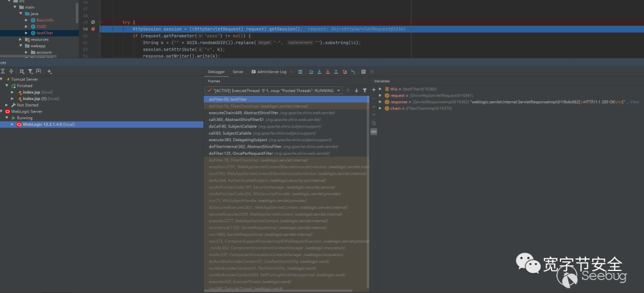Select testFilter class in project tree
Viewport: 644px width, 293px height.
point(45,33)
